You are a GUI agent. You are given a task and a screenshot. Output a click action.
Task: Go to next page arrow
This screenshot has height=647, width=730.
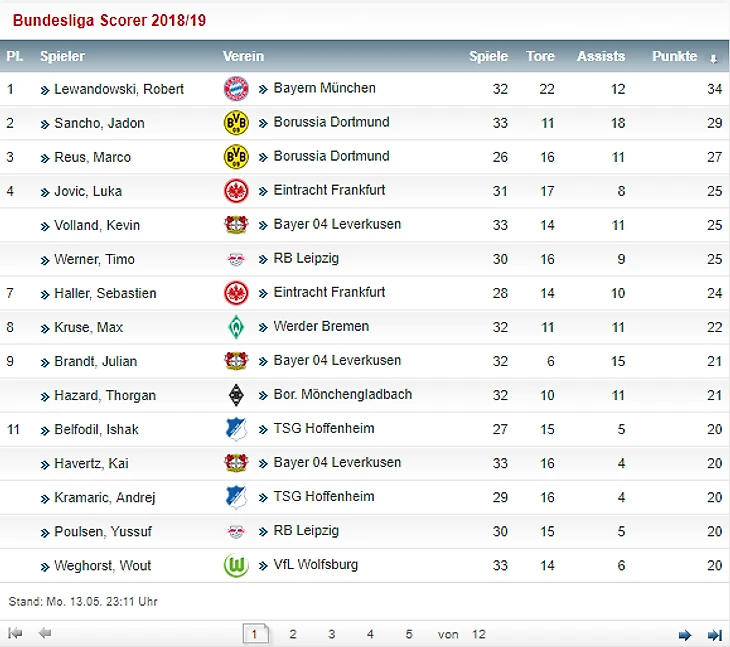(685, 634)
